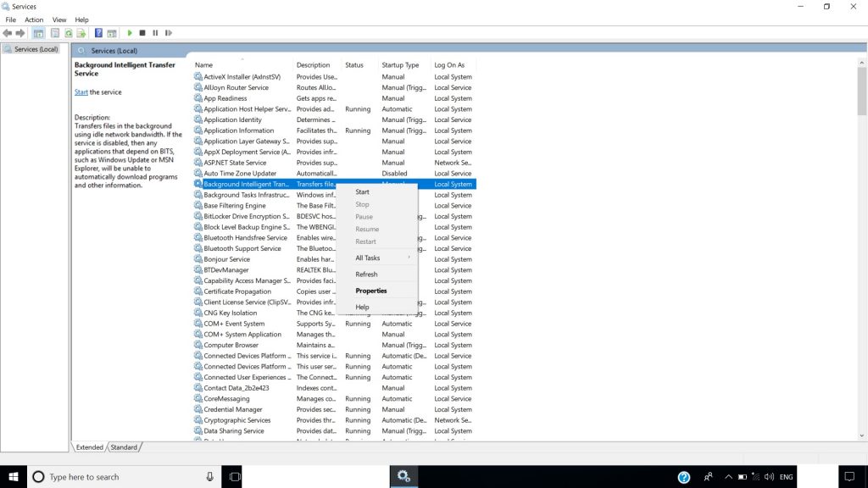868x488 pixels.
Task: Click the vertical scrollbar down arrow
Action: [x=861, y=436]
